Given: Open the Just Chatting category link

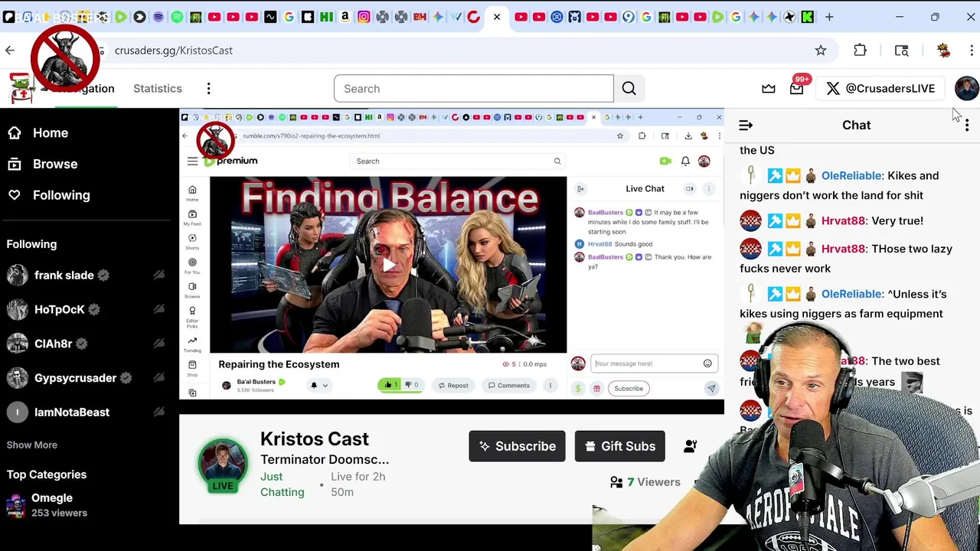Looking at the screenshot, I should pos(283,484).
